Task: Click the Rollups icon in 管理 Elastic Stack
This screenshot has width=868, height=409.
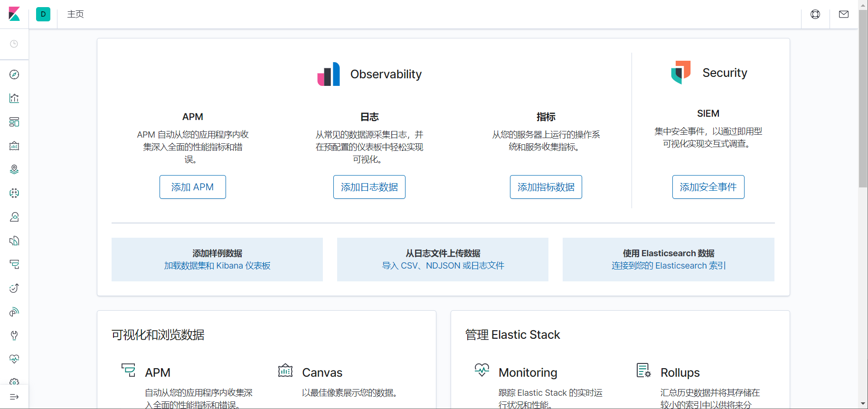Action: point(644,370)
